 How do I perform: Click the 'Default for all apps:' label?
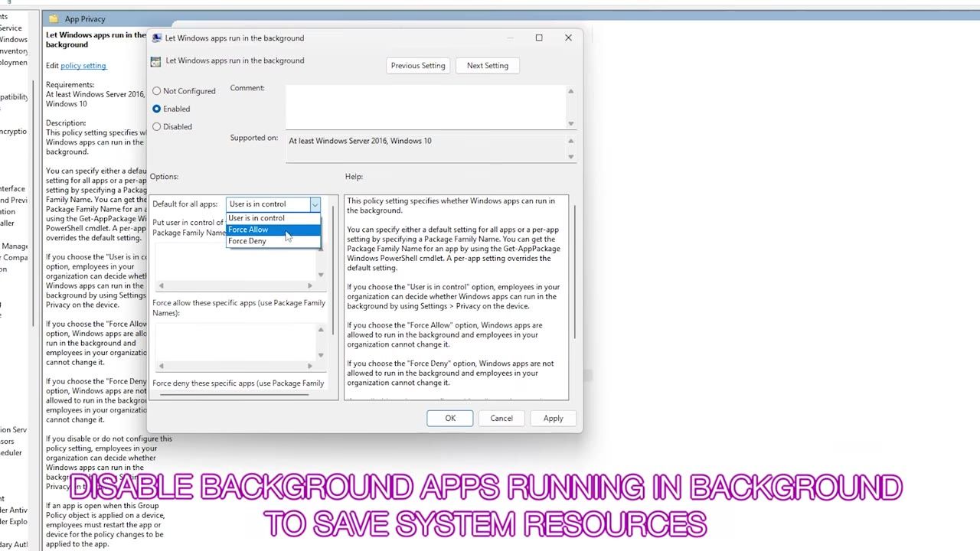pos(185,204)
